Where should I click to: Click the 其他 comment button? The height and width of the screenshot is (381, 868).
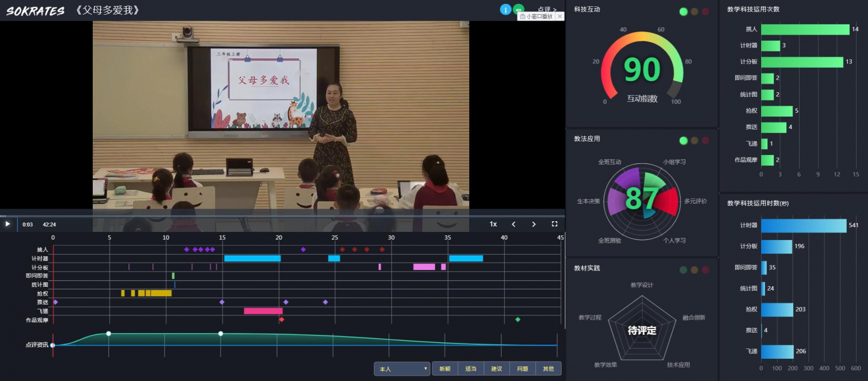(548, 369)
